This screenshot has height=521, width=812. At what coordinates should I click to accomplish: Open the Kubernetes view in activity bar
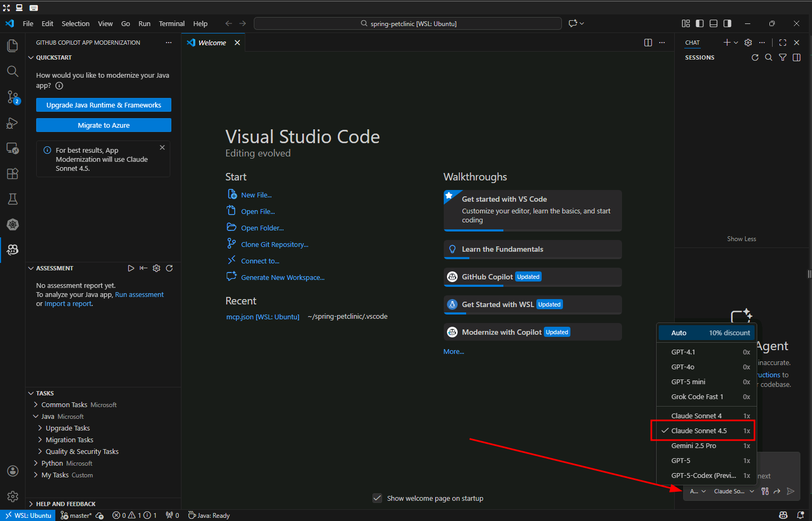point(12,225)
